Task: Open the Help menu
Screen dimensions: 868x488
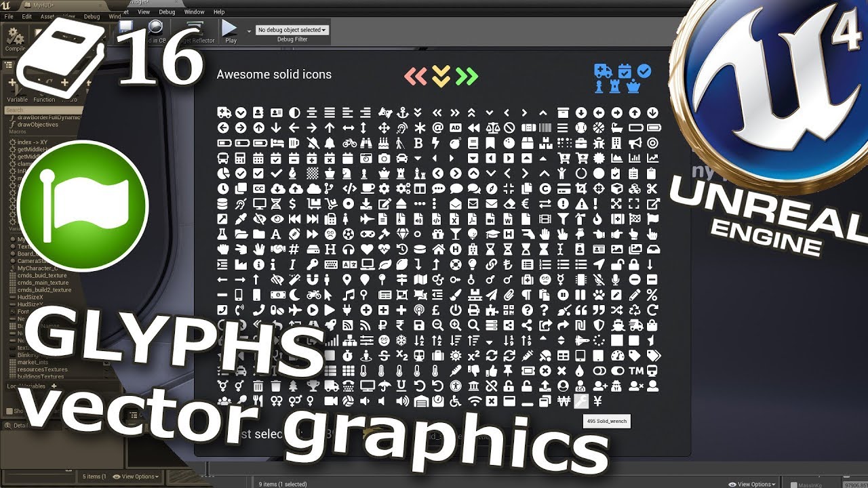Action: tap(219, 12)
